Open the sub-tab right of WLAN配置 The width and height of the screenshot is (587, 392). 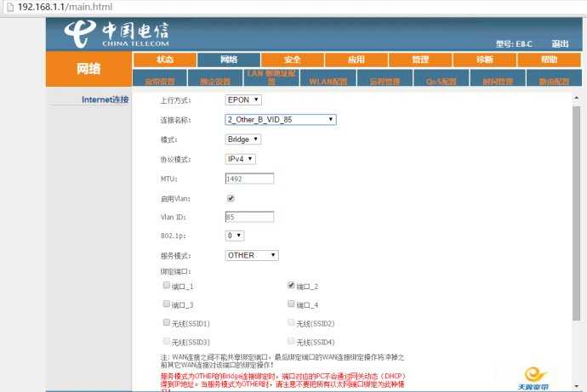(385, 77)
